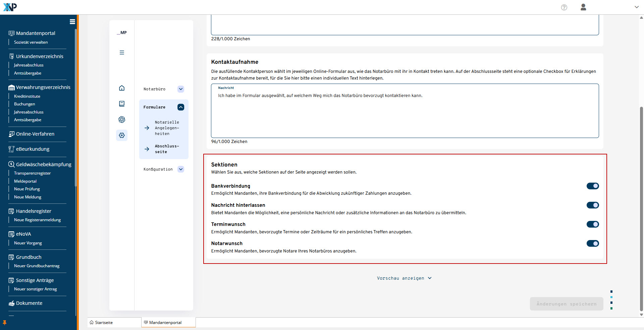Toggle the Notarwunsch section switch
The width and height of the screenshot is (644, 330).
[x=593, y=243]
